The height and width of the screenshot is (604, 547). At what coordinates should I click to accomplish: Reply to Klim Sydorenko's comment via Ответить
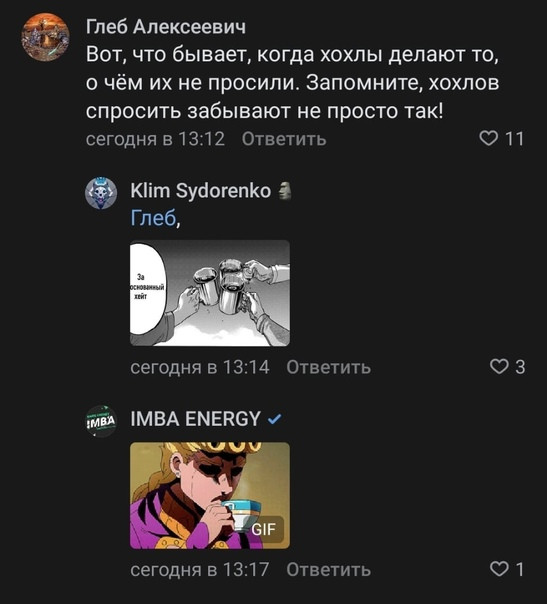[329, 367]
